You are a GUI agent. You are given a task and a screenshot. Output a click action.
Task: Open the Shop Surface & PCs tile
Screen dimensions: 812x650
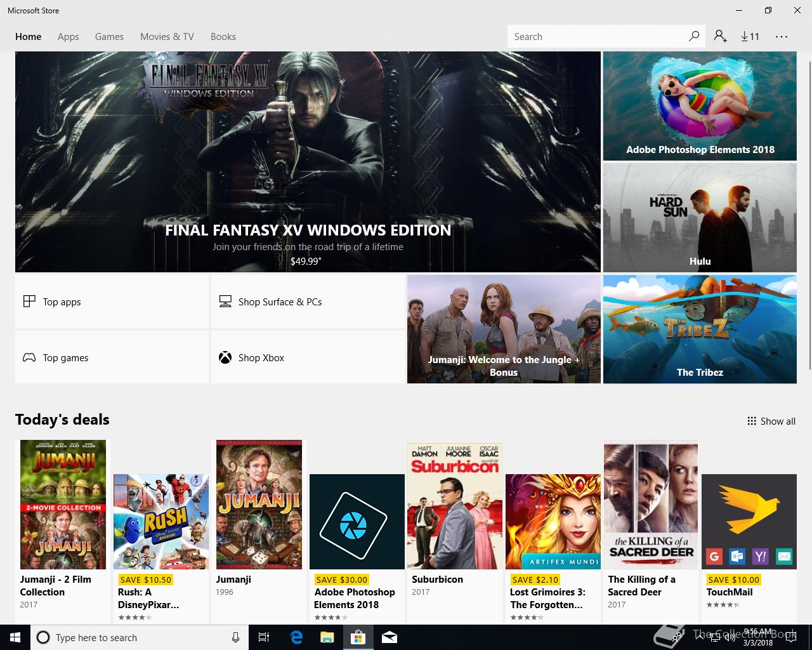click(308, 302)
